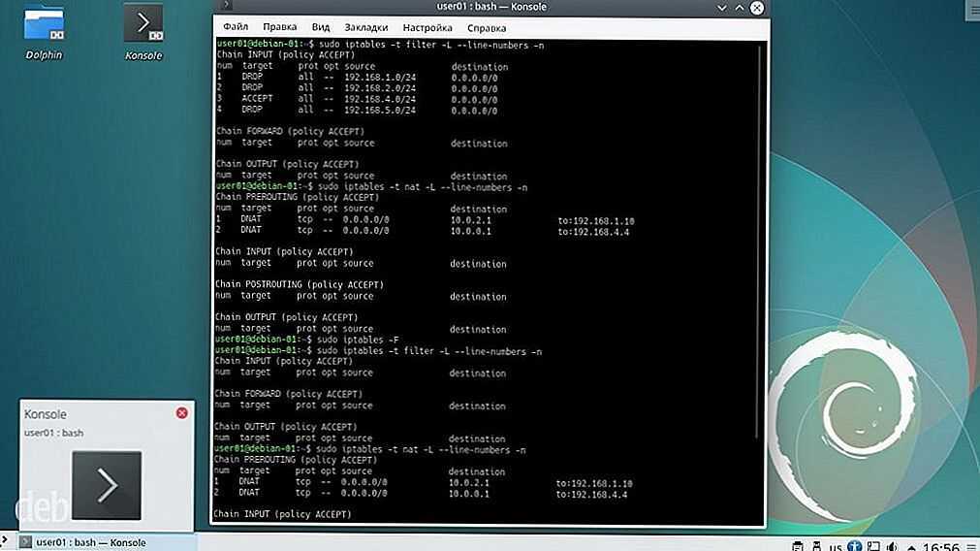This screenshot has height=551, width=980.
Task: Open the network connection tray icon
Action: [873, 546]
